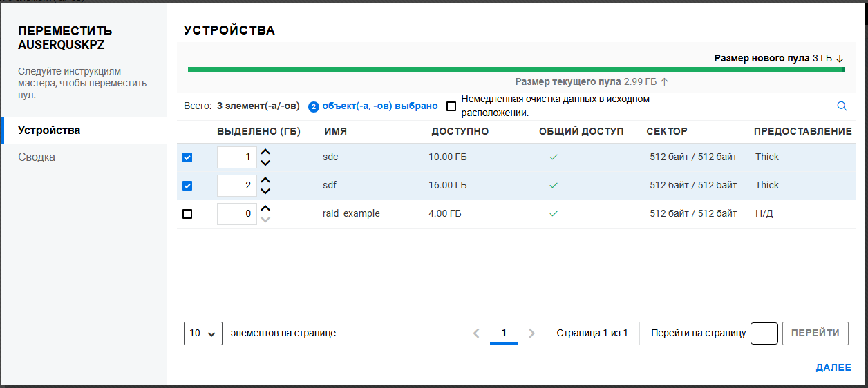This screenshot has height=388, width=868.
Task: Open items per page dropdown
Action: [203, 333]
